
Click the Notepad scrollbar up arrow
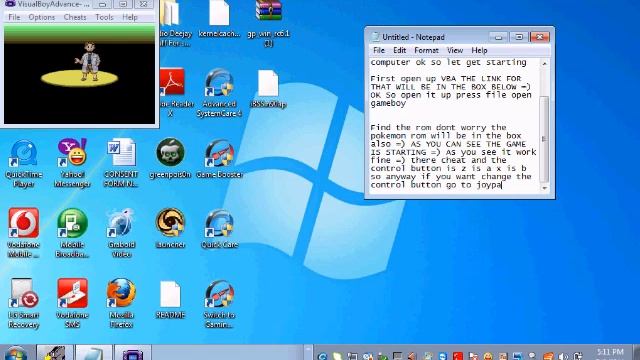(x=544, y=64)
